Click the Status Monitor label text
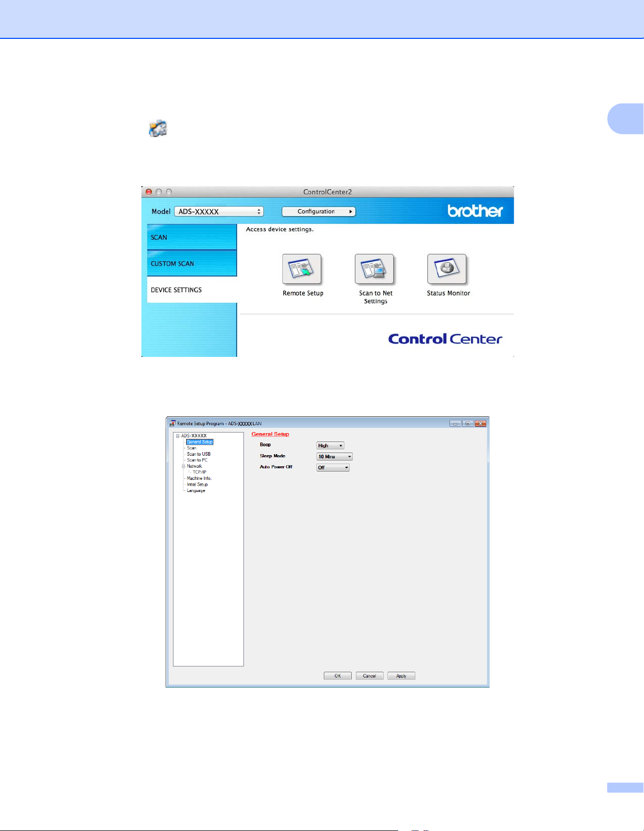 click(448, 293)
